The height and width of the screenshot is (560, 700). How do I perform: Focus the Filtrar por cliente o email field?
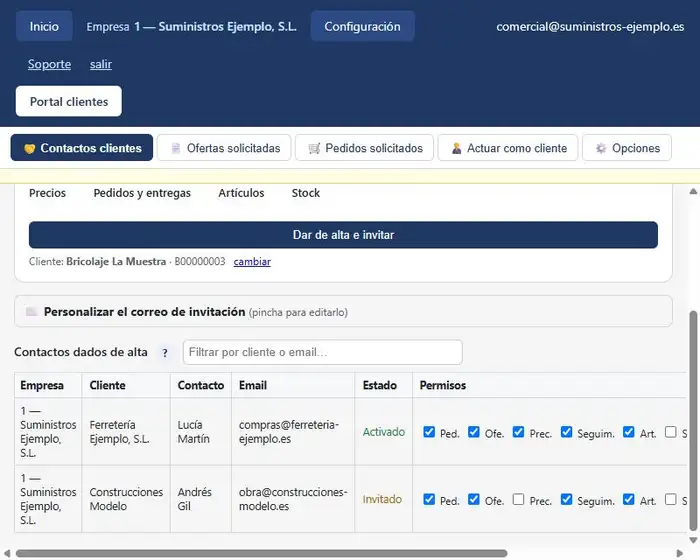pos(323,352)
